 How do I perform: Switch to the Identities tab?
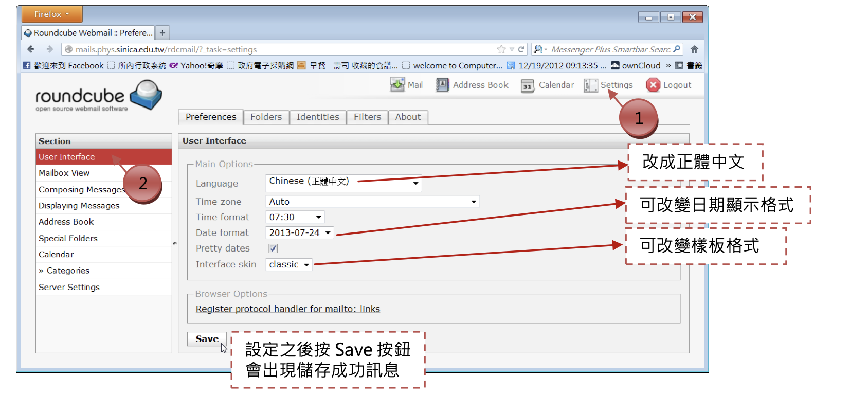tap(317, 117)
